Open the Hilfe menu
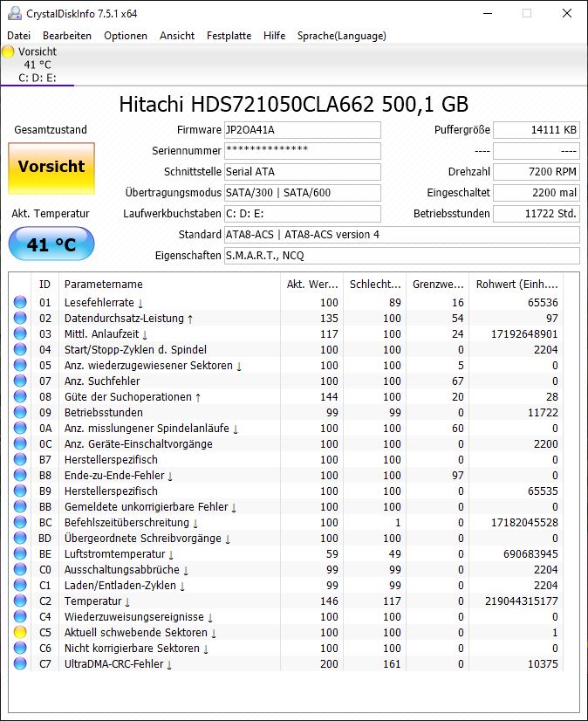This screenshot has width=588, height=721. [x=275, y=36]
